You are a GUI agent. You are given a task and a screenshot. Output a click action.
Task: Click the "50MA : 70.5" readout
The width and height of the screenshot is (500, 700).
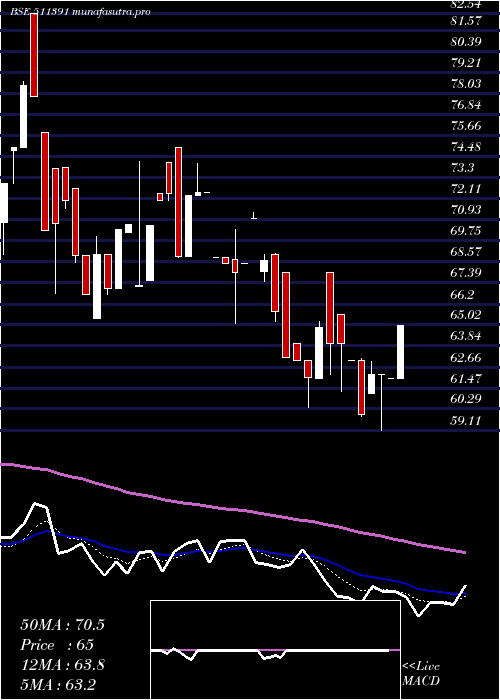[x=62, y=625]
